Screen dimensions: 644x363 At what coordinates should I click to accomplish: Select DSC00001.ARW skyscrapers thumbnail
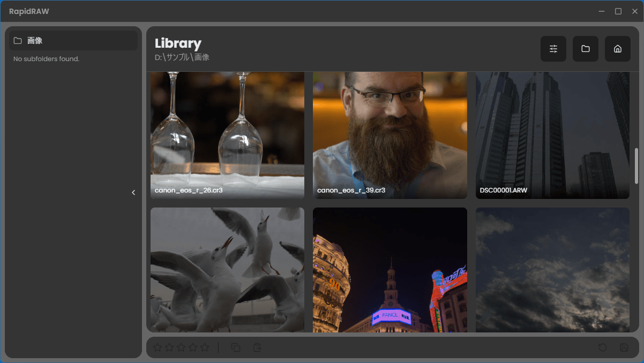(552, 135)
